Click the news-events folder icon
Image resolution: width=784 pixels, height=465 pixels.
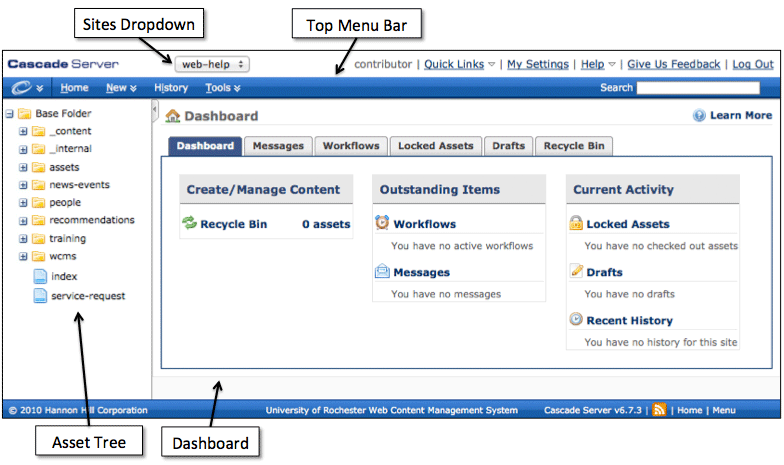(x=38, y=185)
